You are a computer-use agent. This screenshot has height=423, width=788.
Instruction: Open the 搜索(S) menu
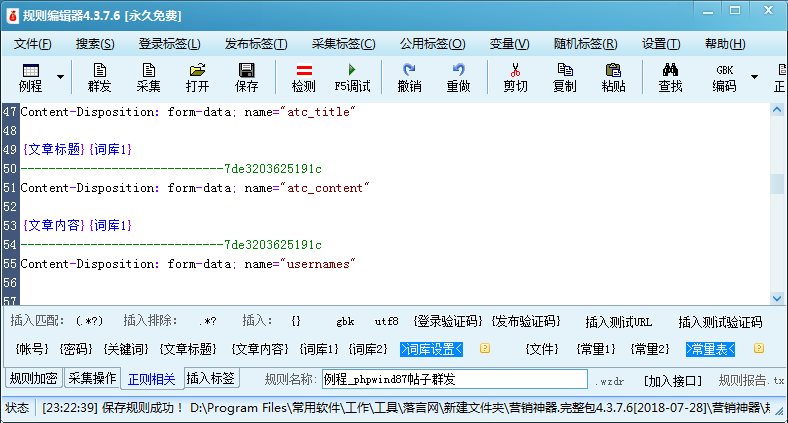click(x=95, y=44)
